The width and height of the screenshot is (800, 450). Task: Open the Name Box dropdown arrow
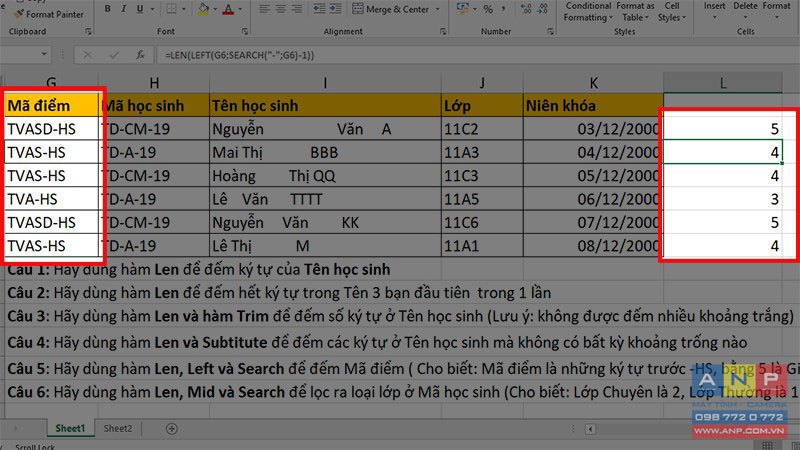[44, 54]
